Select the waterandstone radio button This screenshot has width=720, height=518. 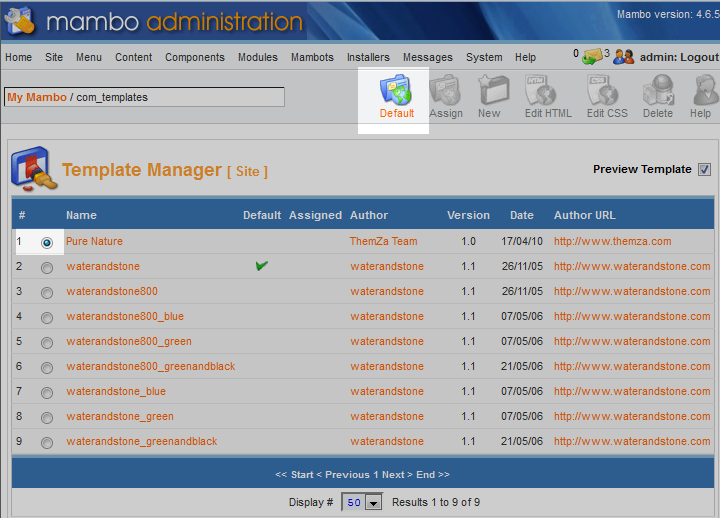click(x=46, y=267)
